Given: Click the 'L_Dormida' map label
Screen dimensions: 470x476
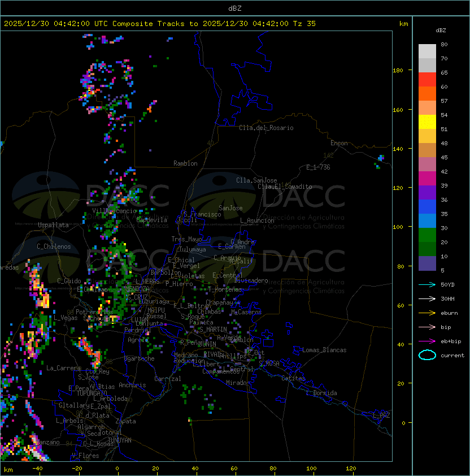Looking at the screenshot, I should coord(321,393).
